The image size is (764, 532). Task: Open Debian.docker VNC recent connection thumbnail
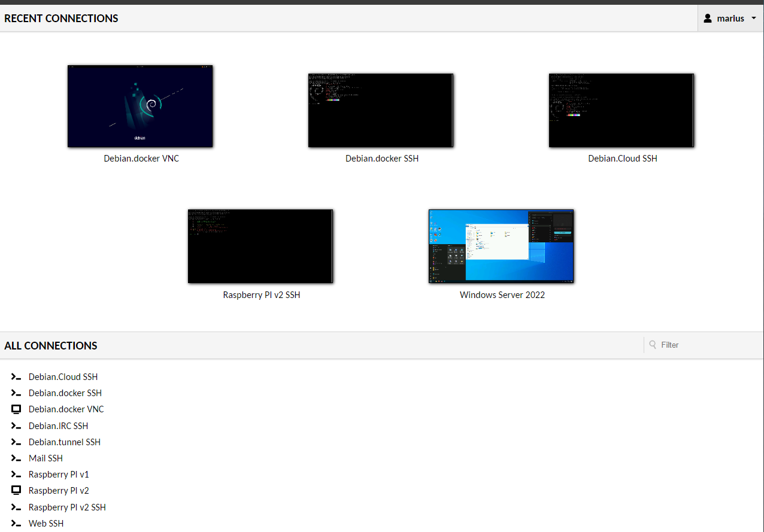[x=140, y=106]
